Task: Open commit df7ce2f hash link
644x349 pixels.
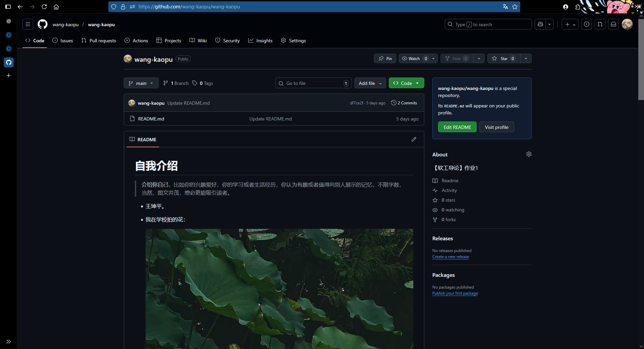Action: pyautogui.click(x=356, y=103)
